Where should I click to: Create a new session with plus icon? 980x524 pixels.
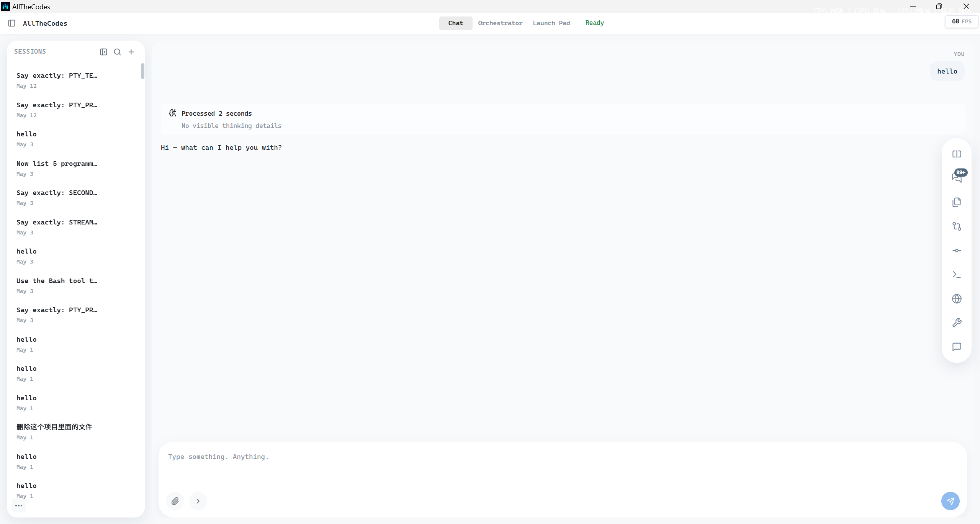pyautogui.click(x=131, y=52)
